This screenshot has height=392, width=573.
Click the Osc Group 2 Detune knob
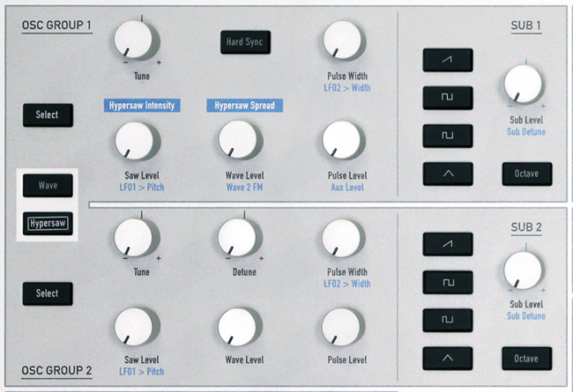tap(237, 235)
